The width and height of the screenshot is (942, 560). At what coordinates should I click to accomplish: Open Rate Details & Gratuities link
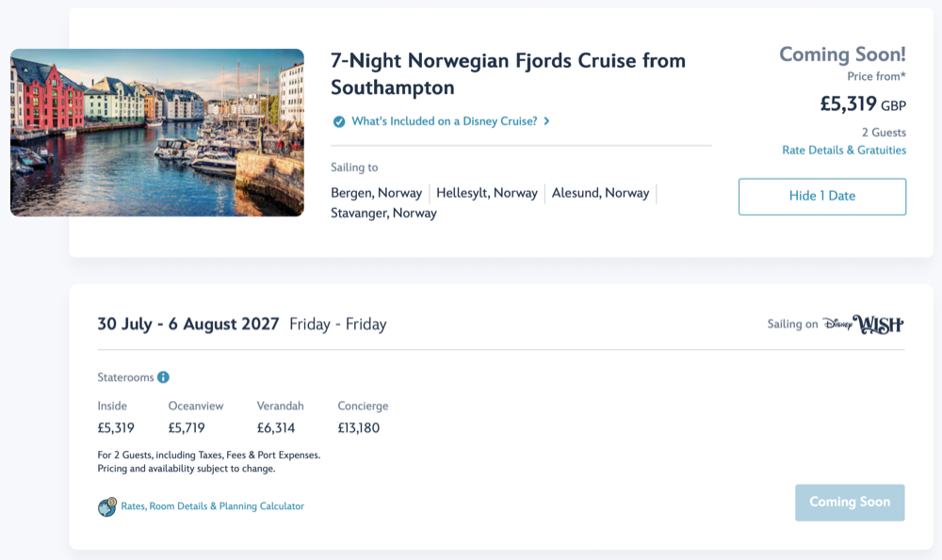tap(844, 151)
